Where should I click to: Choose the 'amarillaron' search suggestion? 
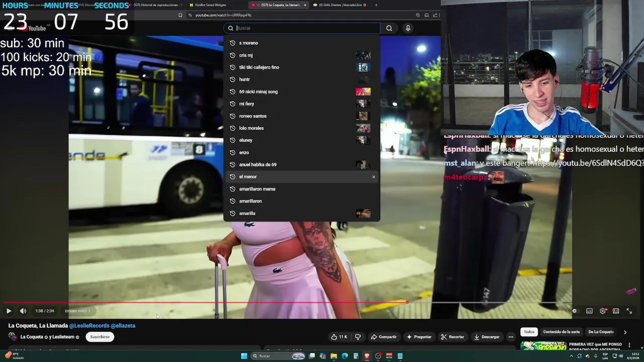(302, 201)
